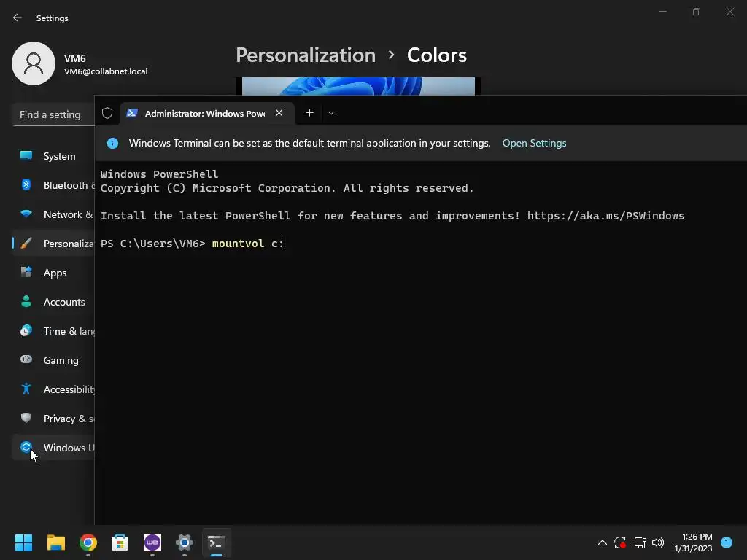Switch to Settings via taskbar gear icon
The width and height of the screenshot is (747, 560).
click(185, 542)
